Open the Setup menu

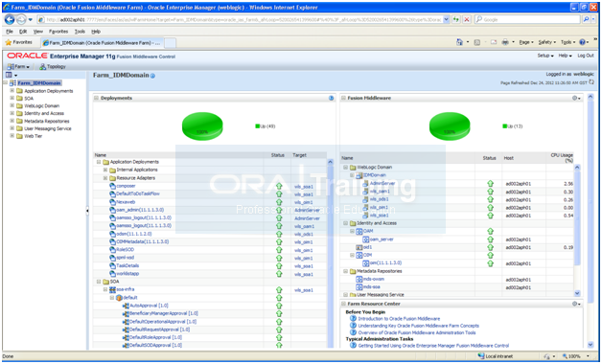pos(545,56)
